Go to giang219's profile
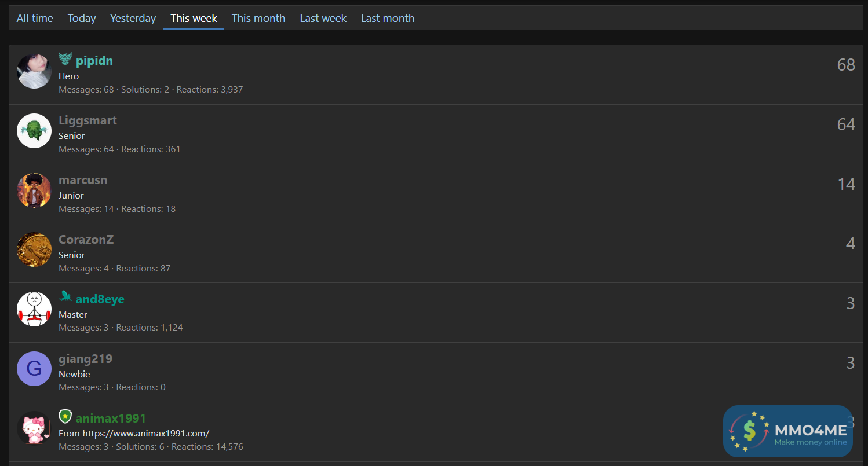This screenshot has width=868, height=466. click(85, 359)
